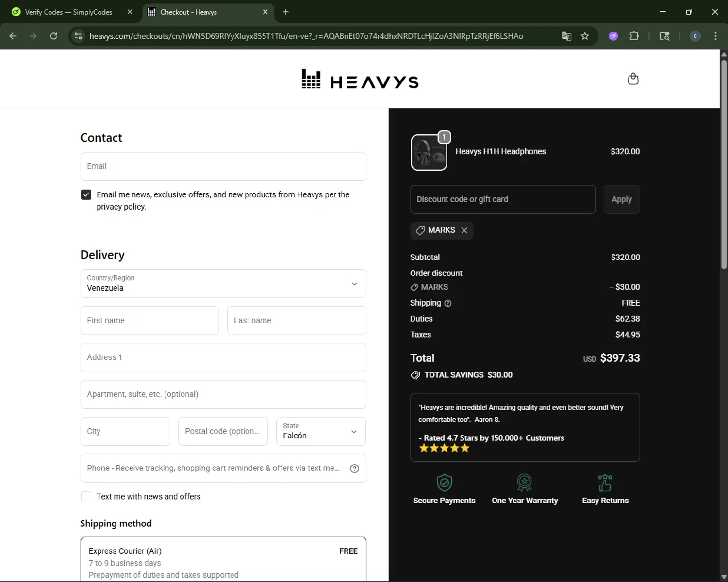This screenshot has width=728, height=582.
Task: Select the Express Courier (Air) shipping option
Action: 223,559
